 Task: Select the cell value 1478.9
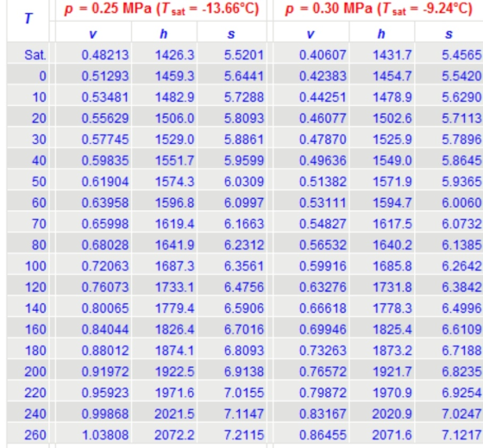[x=392, y=97]
